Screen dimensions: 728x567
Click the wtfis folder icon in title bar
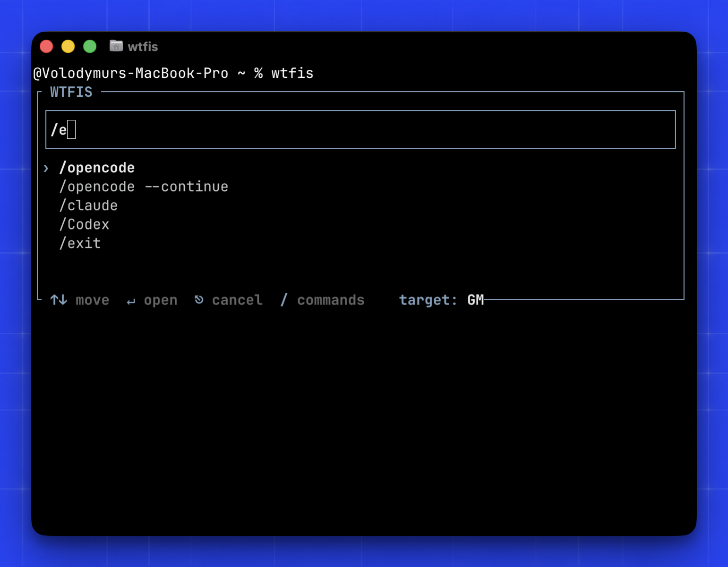coord(116,46)
